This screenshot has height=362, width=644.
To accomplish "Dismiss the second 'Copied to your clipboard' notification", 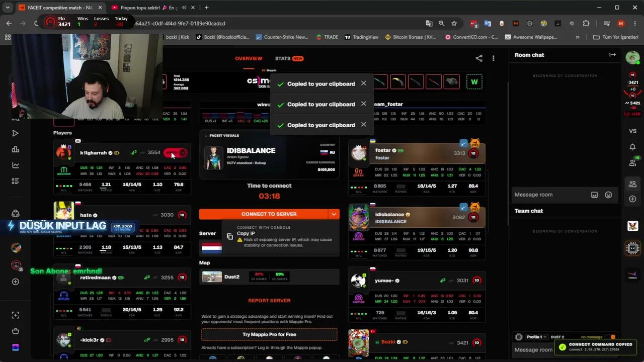I will (363, 104).
